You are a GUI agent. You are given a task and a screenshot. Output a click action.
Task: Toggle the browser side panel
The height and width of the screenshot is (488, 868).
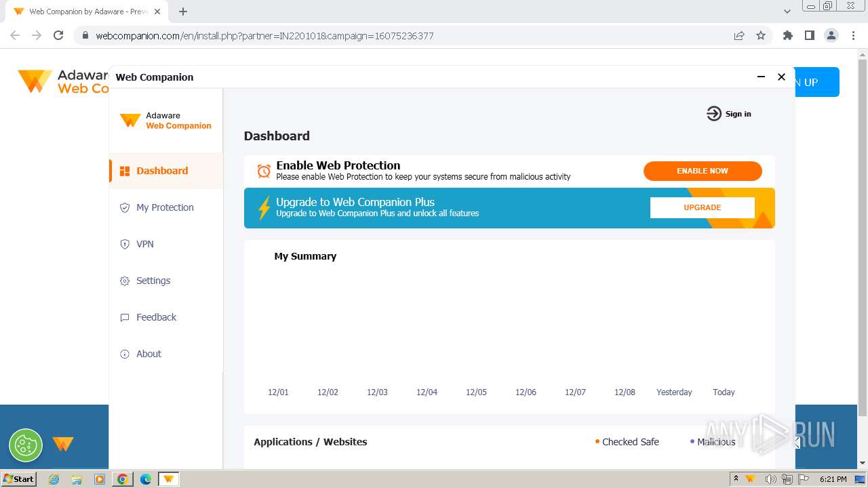(x=810, y=35)
